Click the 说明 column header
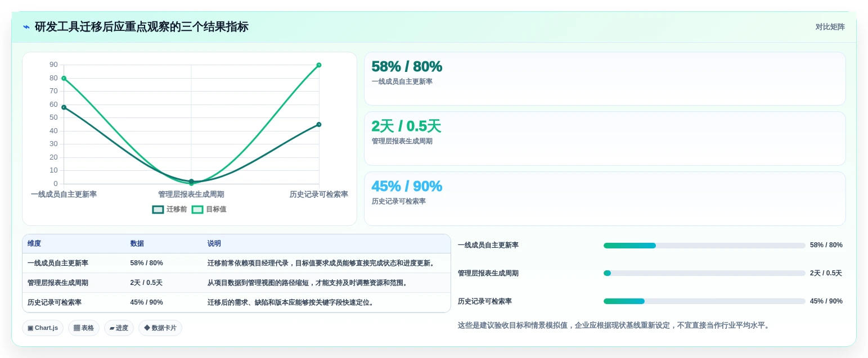 [214, 243]
